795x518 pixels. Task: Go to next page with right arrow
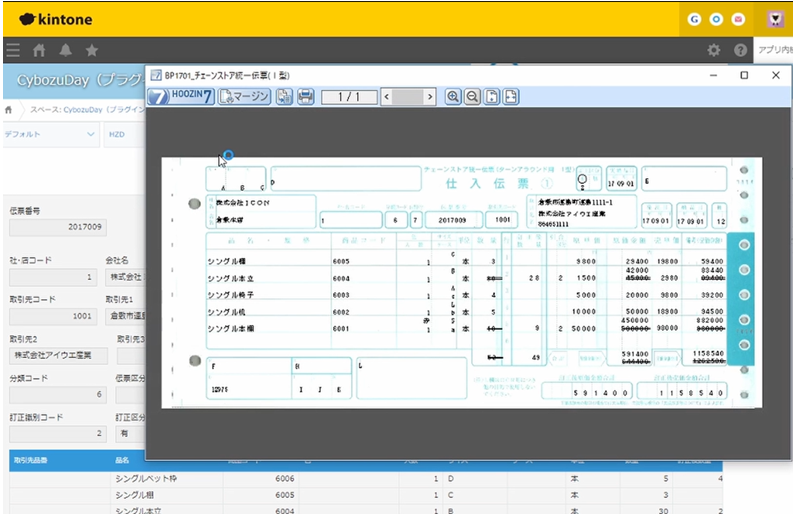click(430, 97)
